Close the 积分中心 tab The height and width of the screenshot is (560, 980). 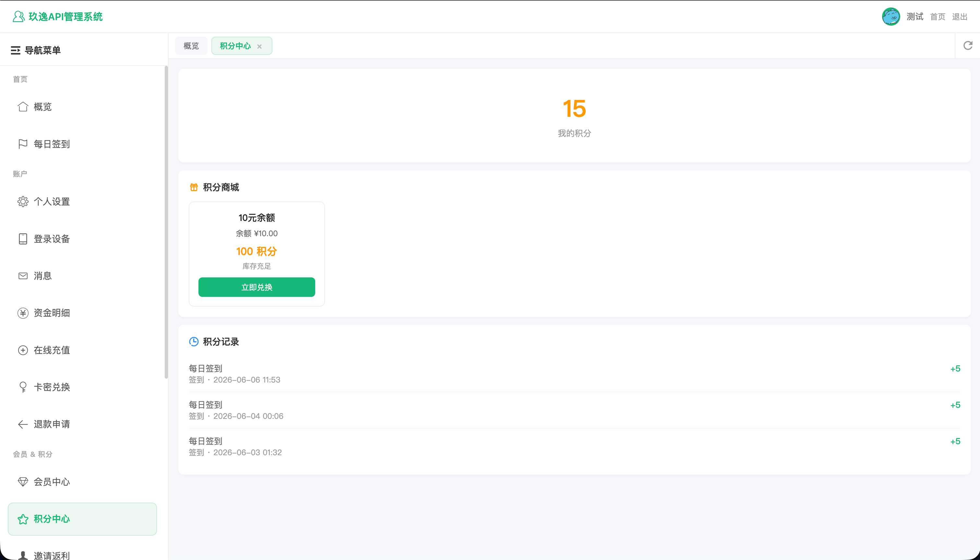[x=259, y=46]
